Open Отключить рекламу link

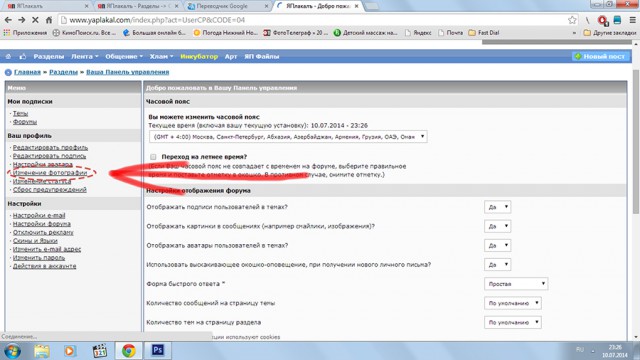tap(43, 232)
